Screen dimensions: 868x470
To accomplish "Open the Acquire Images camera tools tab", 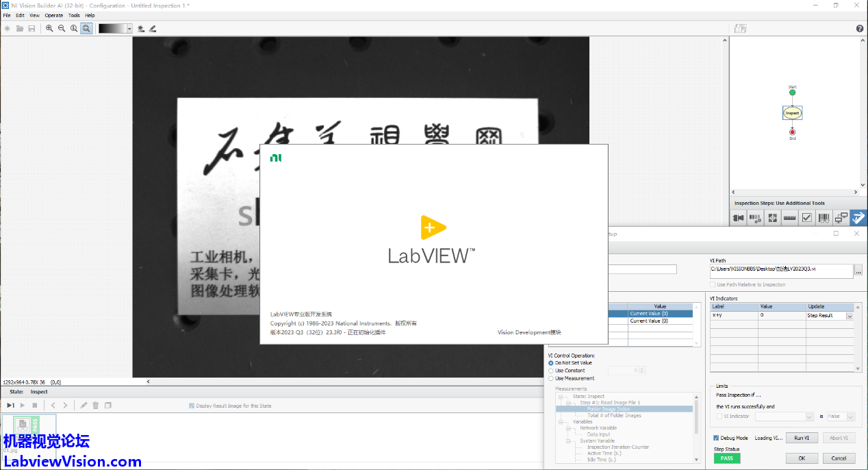I will click(738, 218).
